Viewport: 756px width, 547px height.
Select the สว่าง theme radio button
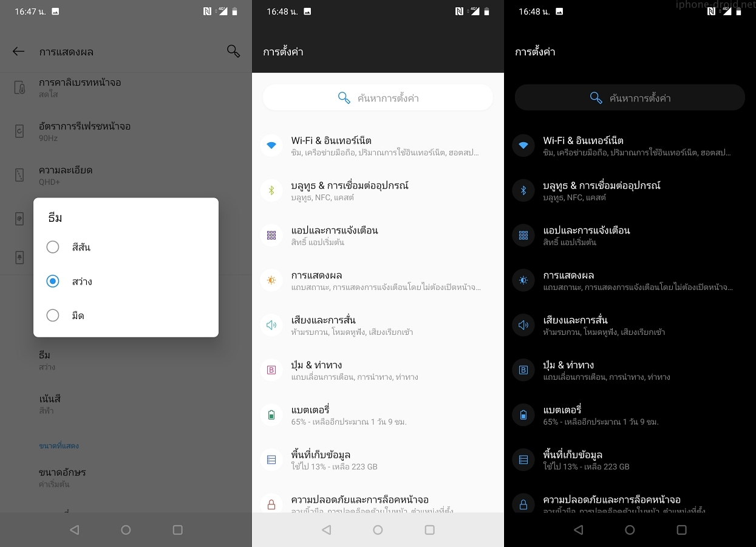pos(53,281)
